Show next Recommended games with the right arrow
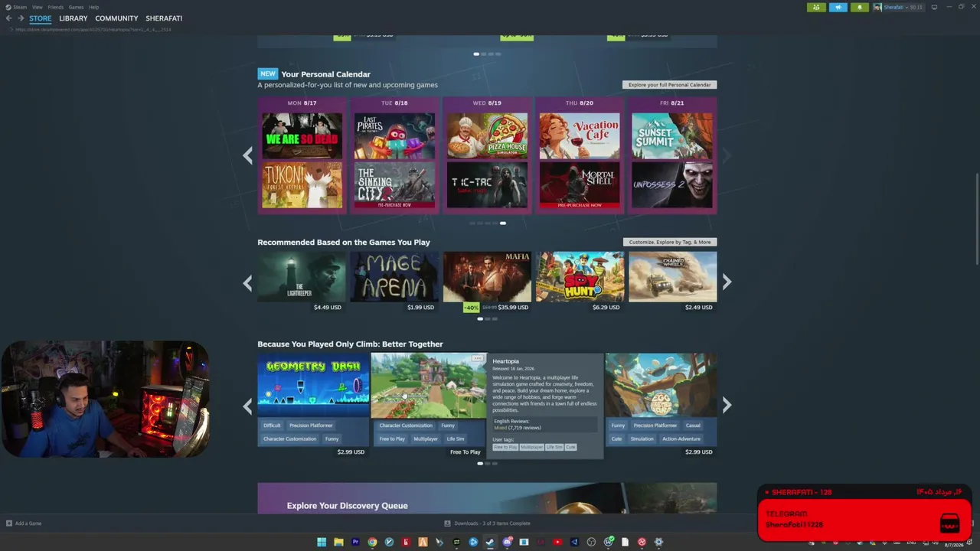Screen dimensions: 980x551 click(x=727, y=282)
